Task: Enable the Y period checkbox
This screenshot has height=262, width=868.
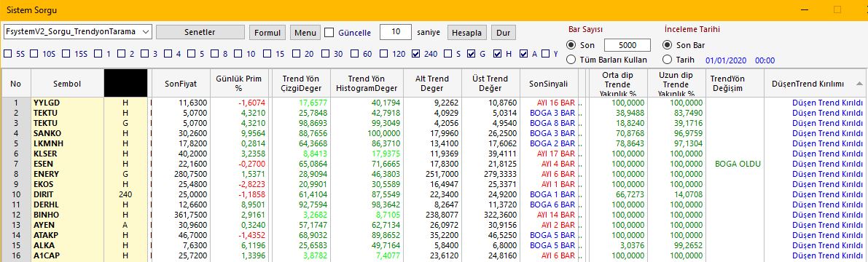Action: coord(546,54)
